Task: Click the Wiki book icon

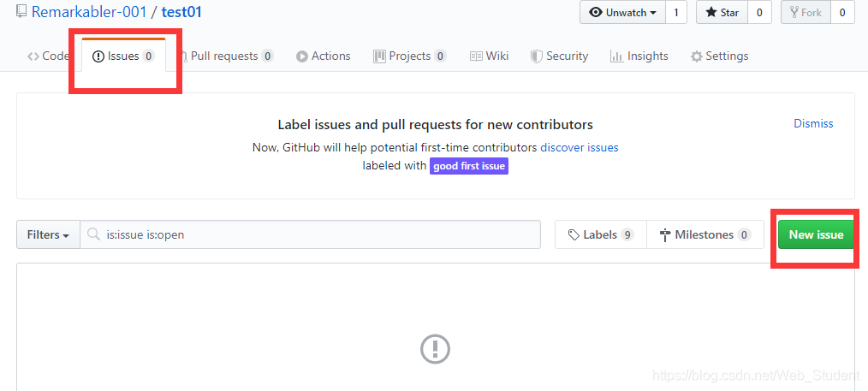Action: [476, 56]
